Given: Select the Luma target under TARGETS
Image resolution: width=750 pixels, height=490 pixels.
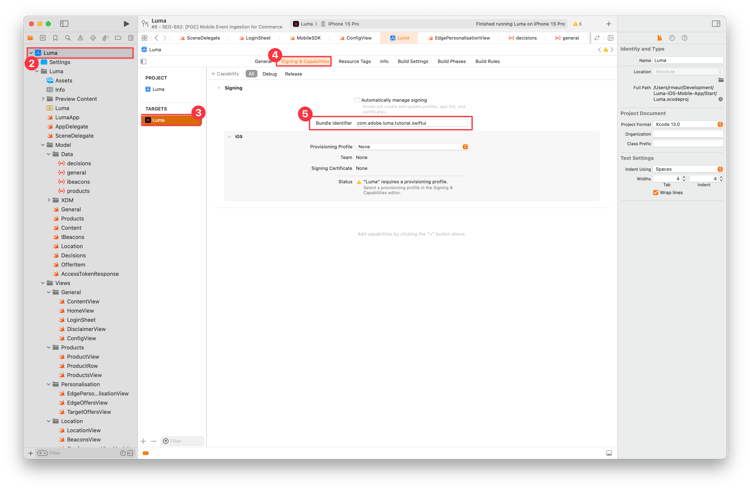Looking at the screenshot, I should click(171, 120).
